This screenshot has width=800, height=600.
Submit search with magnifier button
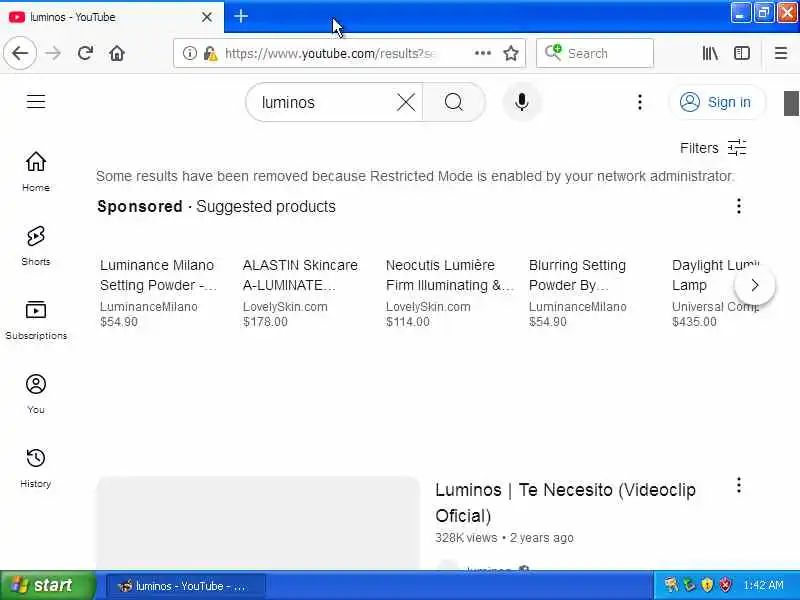[454, 102]
